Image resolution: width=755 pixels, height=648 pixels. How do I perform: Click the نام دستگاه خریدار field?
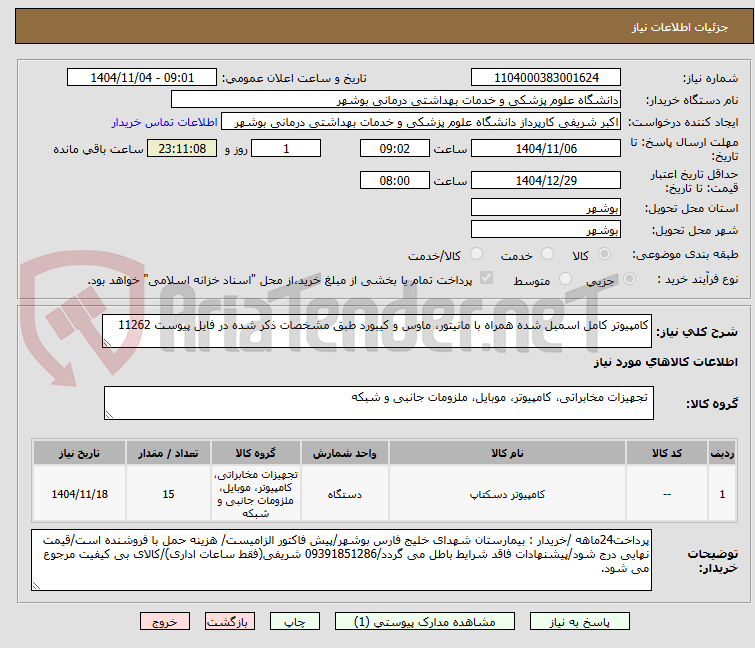tap(396, 100)
